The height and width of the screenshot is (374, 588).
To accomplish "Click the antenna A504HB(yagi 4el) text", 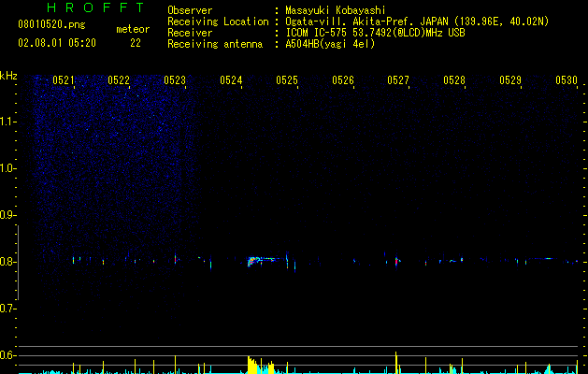I will pos(330,44).
